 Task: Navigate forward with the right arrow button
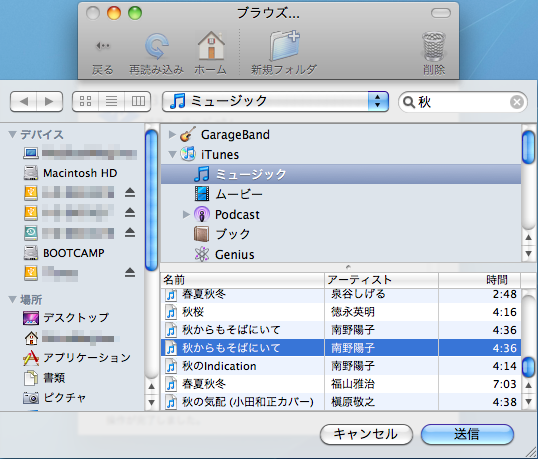pos(49,101)
